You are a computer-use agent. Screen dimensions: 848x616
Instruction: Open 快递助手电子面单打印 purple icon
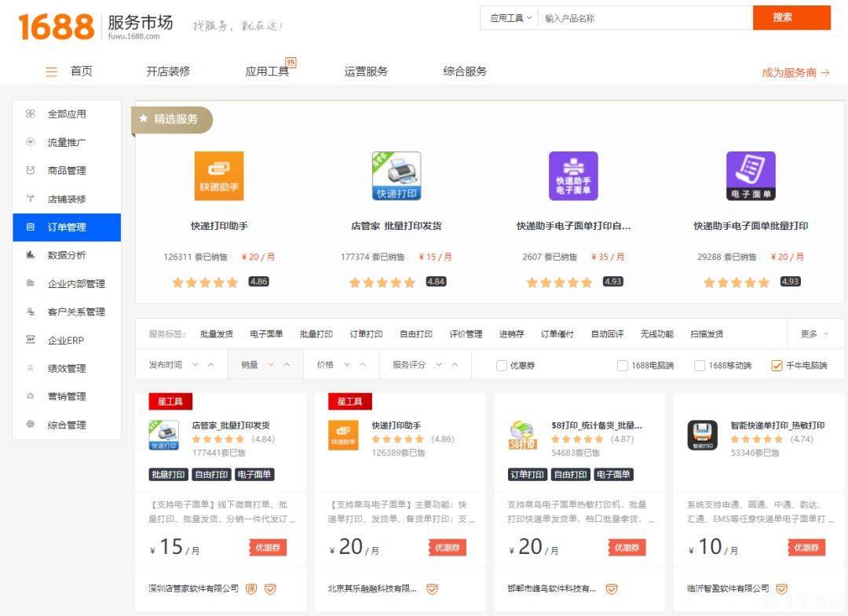574,174
